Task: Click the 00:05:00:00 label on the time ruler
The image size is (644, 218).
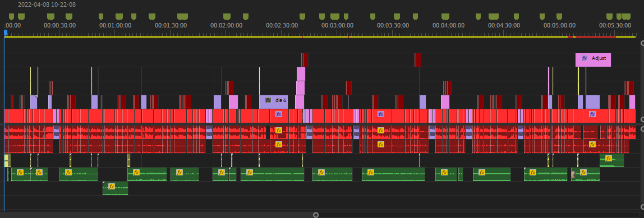Action: (x=559, y=25)
